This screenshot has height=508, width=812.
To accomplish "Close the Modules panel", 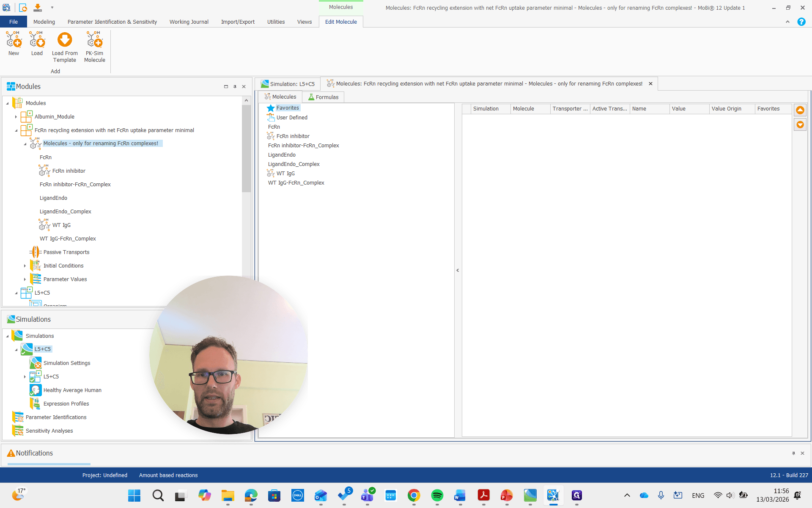I will (x=244, y=86).
